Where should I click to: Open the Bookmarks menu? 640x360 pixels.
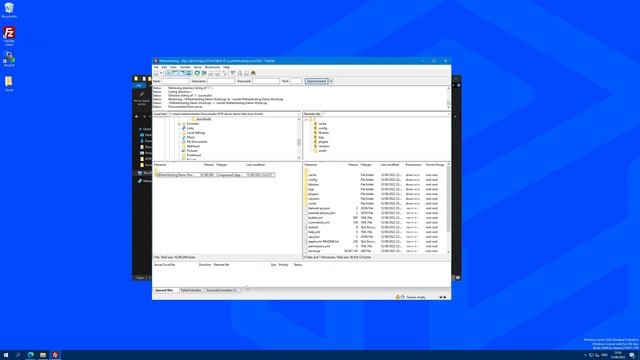pos(212,67)
